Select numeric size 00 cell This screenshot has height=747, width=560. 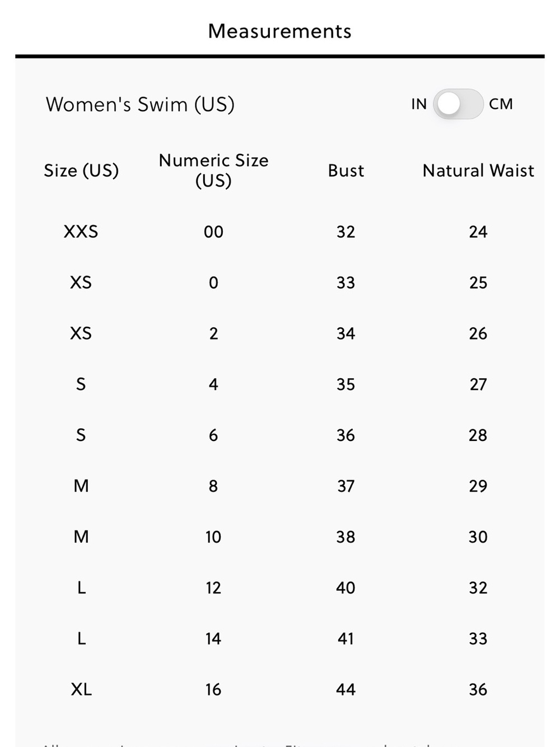[213, 232]
